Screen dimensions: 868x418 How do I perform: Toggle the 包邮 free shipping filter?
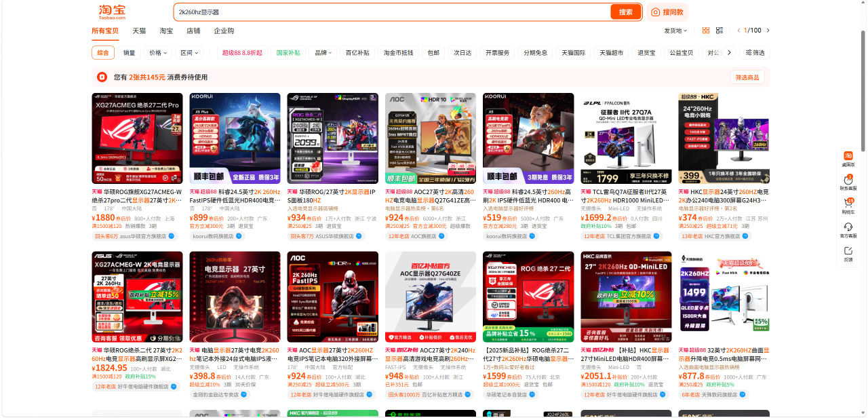(433, 53)
